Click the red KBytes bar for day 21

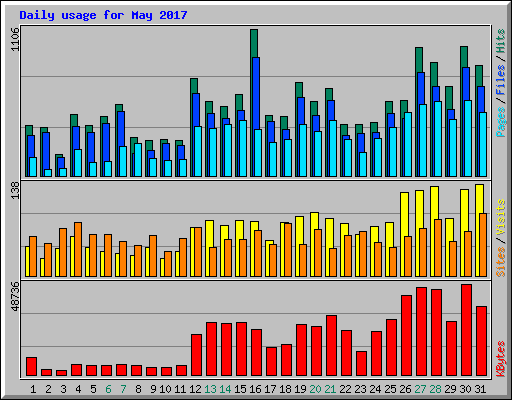coord(331,346)
